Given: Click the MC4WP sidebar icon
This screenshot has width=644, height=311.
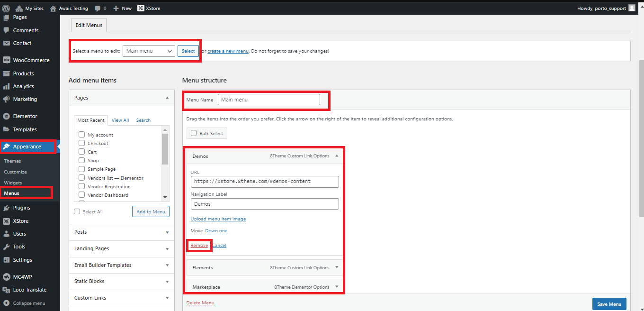Looking at the screenshot, I should 6,276.
